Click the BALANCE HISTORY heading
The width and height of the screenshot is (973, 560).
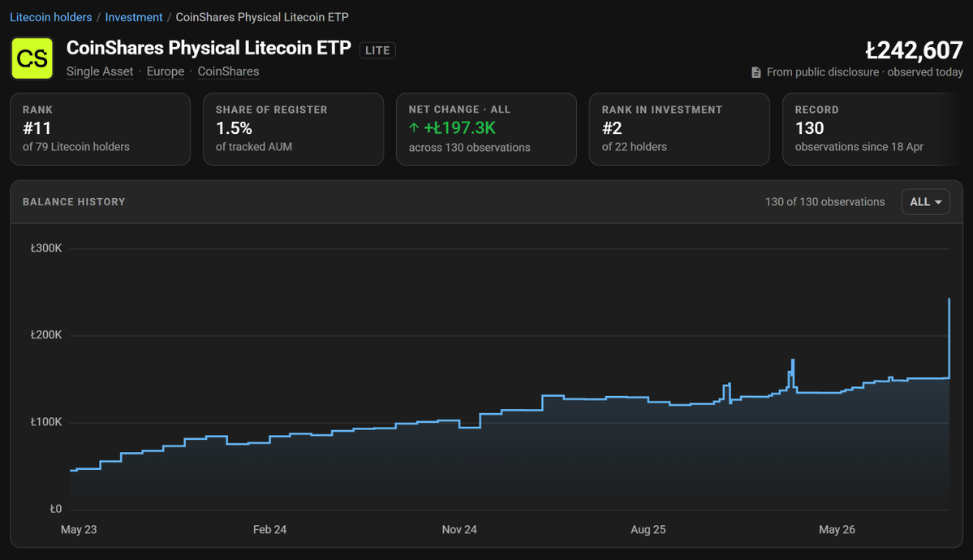click(x=74, y=202)
